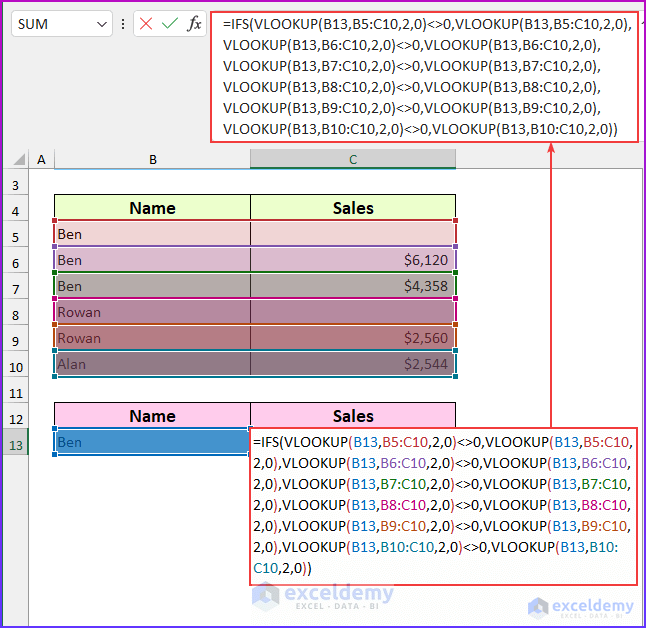
Task: Click the Sales header cell in row 12
Action: (353, 416)
